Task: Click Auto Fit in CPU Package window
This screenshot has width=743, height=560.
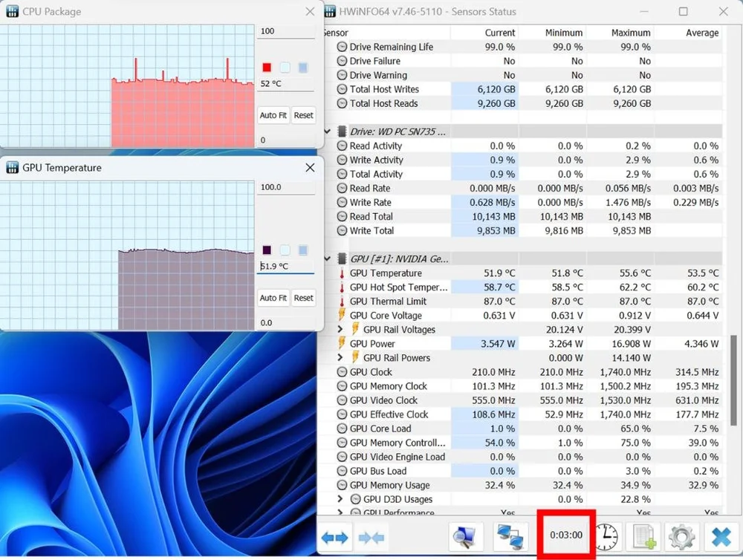Action: [273, 115]
